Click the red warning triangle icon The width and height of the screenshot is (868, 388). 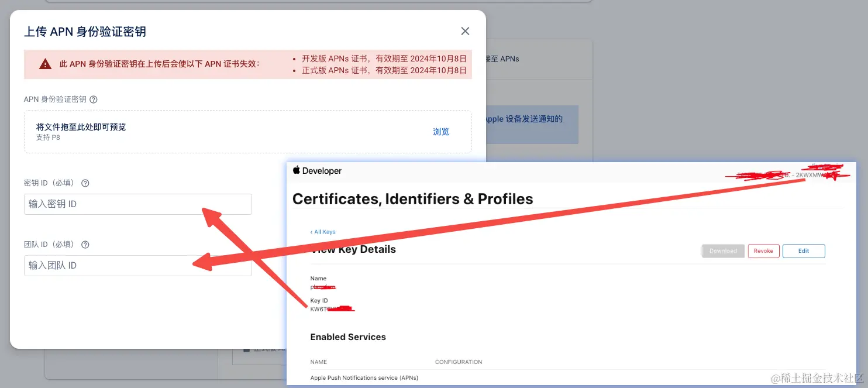coord(45,64)
